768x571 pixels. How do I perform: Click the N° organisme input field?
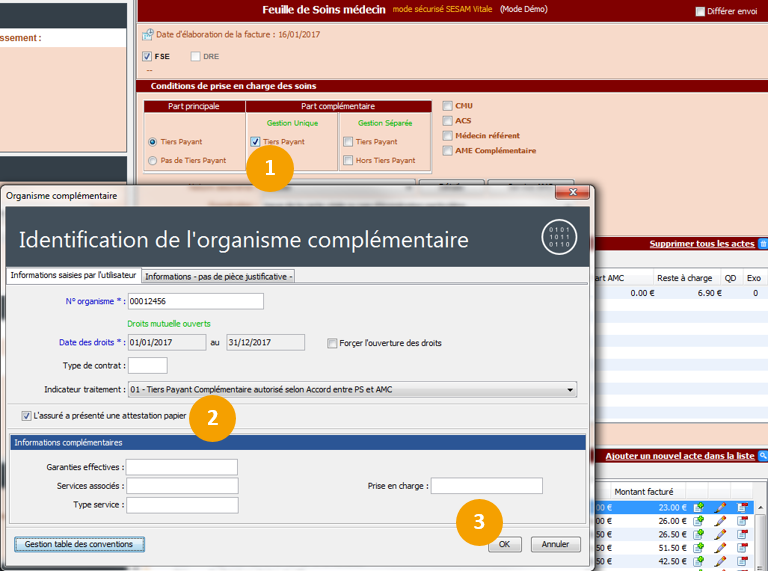(195, 301)
